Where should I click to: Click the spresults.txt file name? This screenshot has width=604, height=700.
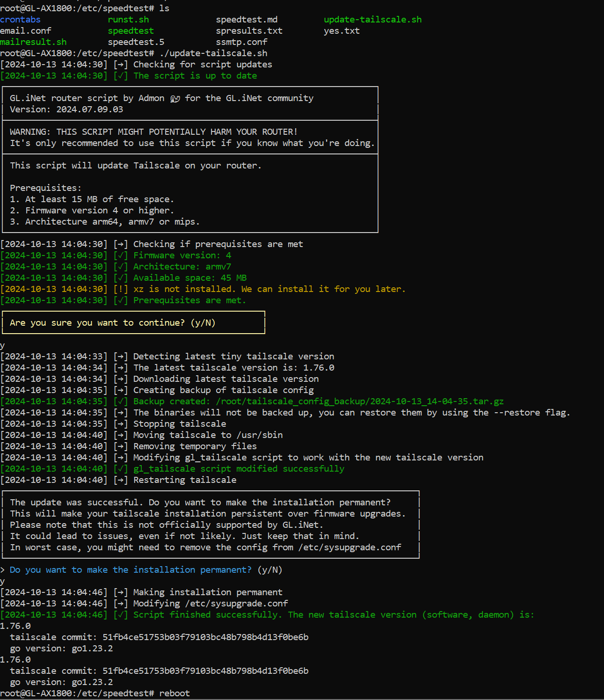[x=249, y=31]
